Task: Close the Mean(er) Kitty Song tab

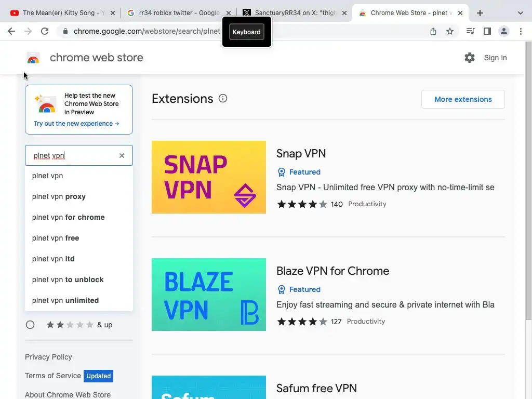Action: click(113, 13)
